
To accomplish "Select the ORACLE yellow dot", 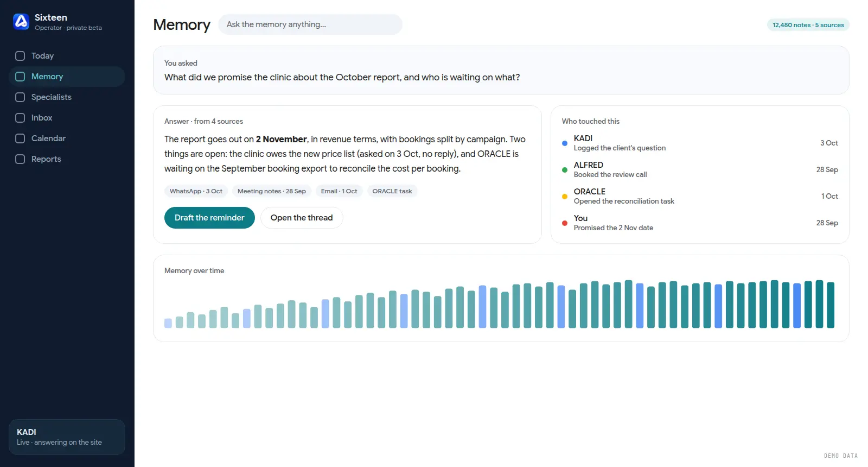I will point(565,197).
